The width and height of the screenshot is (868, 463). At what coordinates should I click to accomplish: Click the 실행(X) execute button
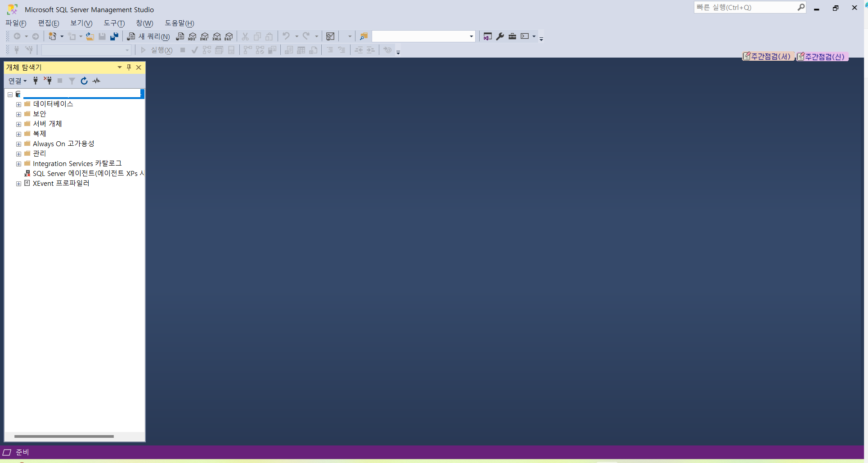(x=157, y=50)
